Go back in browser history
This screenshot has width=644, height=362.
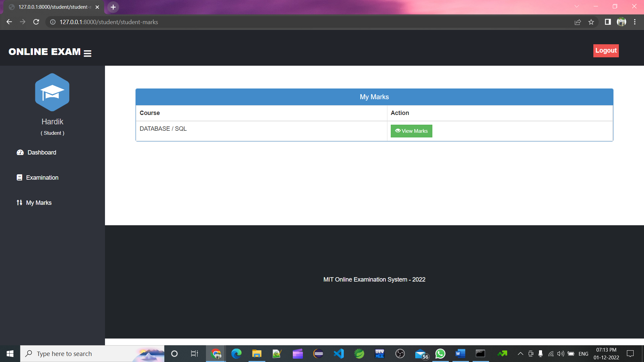9,22
